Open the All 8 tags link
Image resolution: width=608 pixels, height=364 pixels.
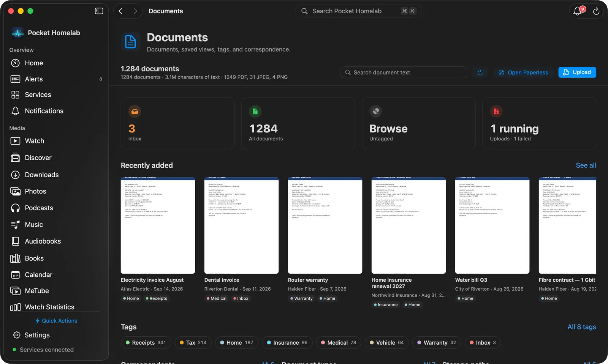pos(581,327)
